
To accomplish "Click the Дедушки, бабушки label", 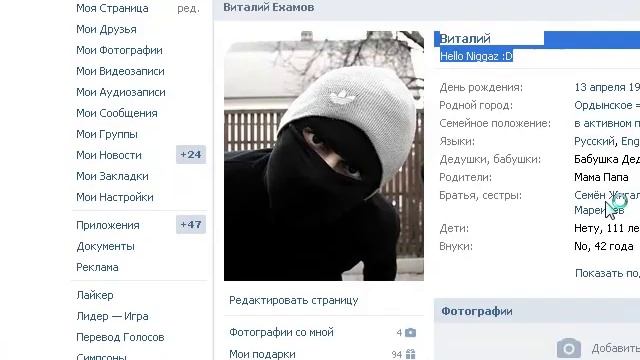I will pos(490,159).
